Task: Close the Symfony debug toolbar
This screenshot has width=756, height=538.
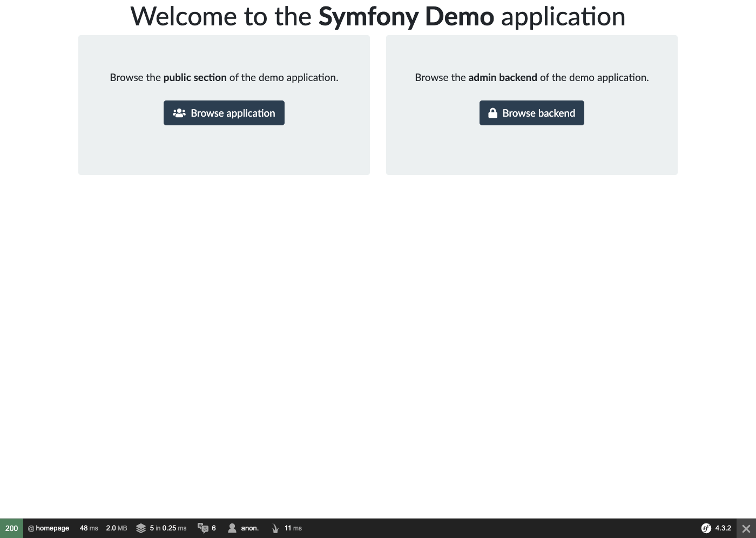Action: [746, 529]
